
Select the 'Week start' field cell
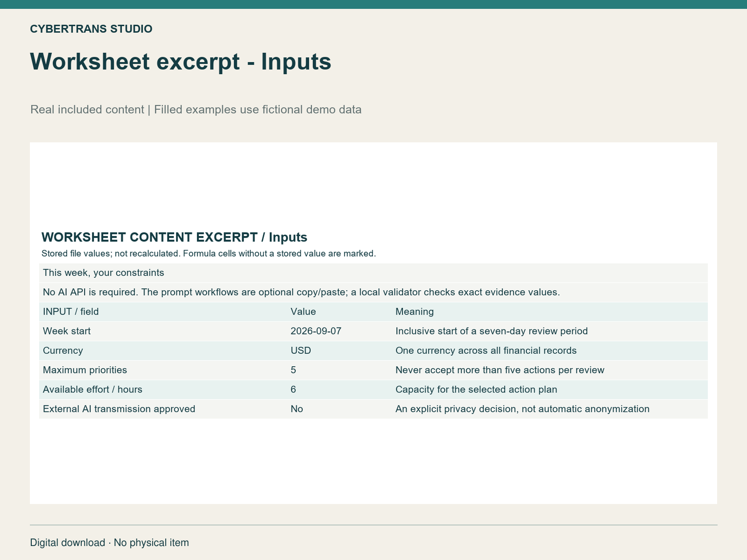tap(67, 331)
